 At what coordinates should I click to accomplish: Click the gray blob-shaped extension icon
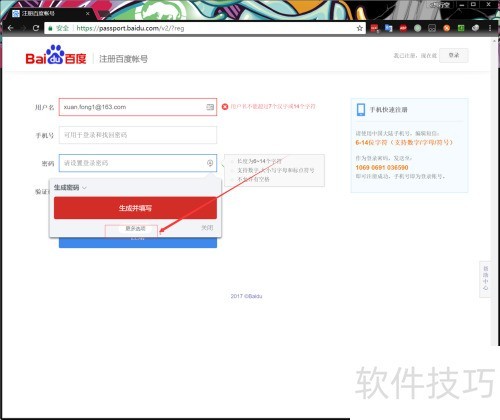pyautogui.click(x=476, y=28)
